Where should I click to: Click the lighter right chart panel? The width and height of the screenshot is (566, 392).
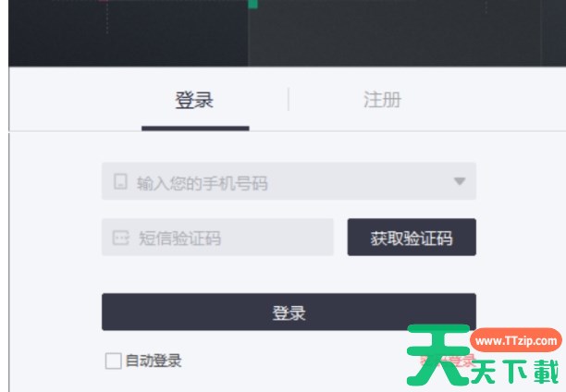407,33
